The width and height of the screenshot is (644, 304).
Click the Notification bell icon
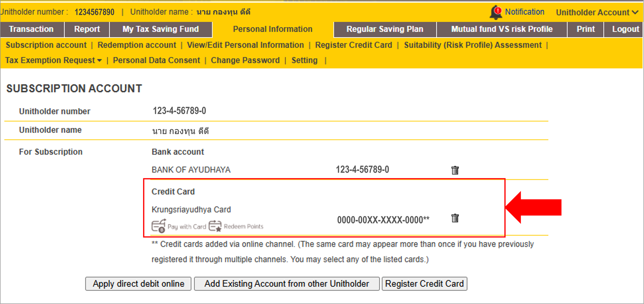(x=496, y=12)
